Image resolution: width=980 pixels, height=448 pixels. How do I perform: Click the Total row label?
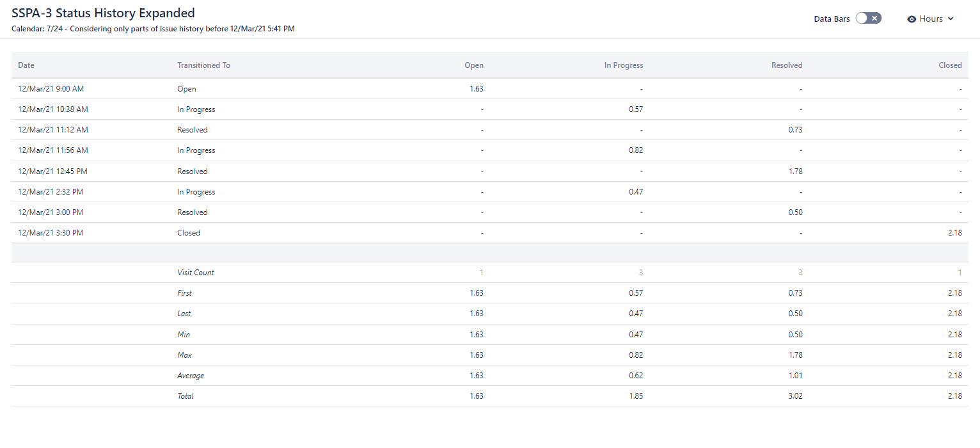click(186, 396)
